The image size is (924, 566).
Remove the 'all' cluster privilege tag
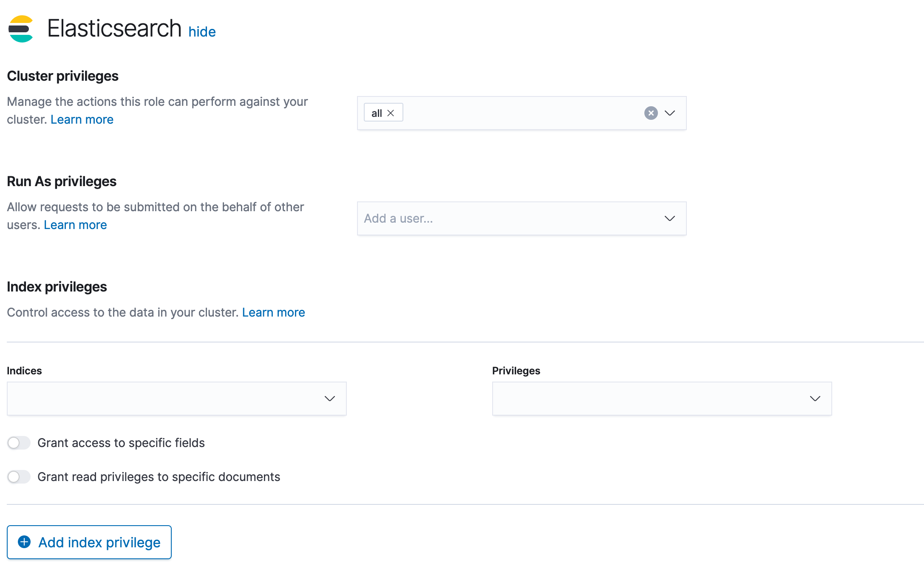[391, 113]
